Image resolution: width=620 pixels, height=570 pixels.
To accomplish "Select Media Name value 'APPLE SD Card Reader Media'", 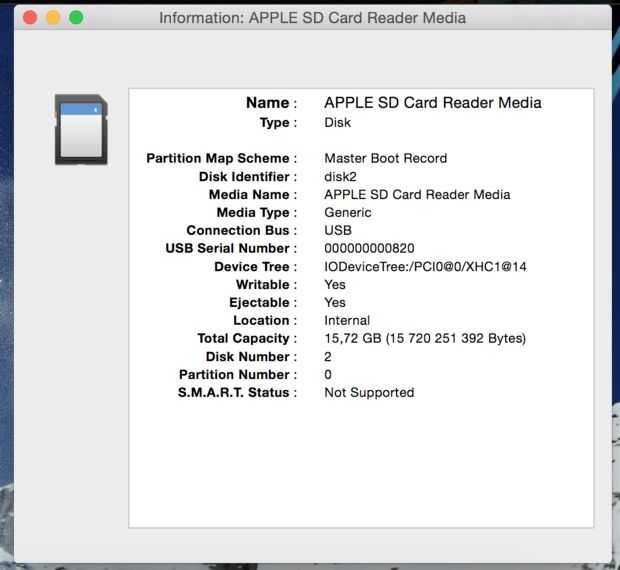I will coord(417,194).
